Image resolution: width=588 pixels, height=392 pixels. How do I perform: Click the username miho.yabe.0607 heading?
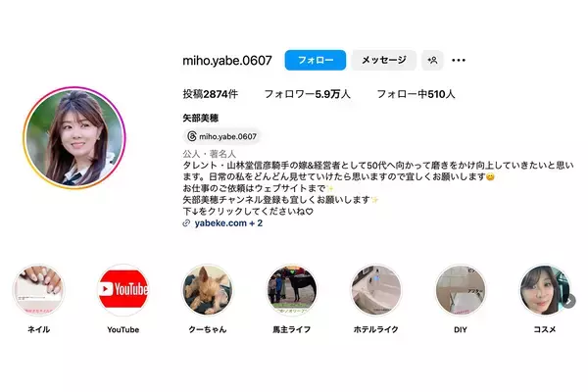[227, 61]
